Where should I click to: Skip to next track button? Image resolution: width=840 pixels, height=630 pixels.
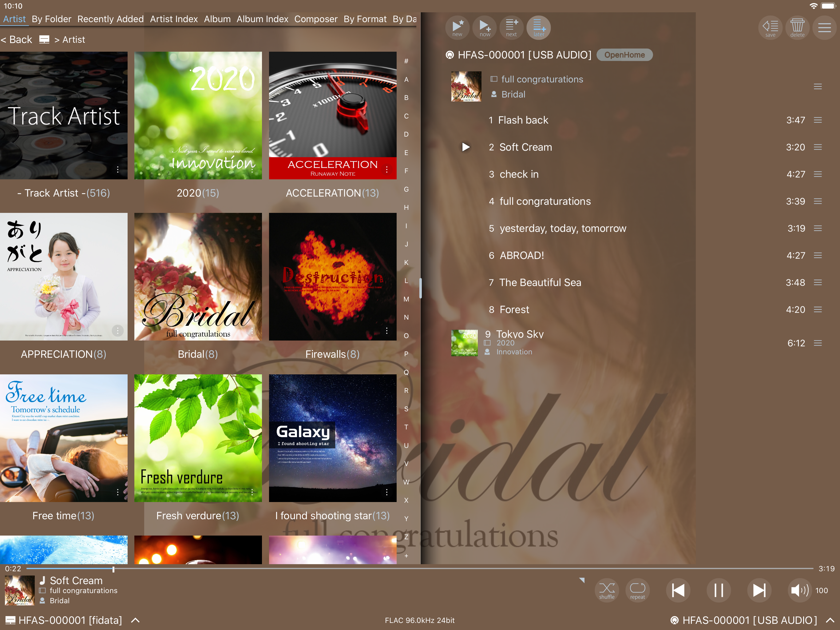(x=759, y=590)
